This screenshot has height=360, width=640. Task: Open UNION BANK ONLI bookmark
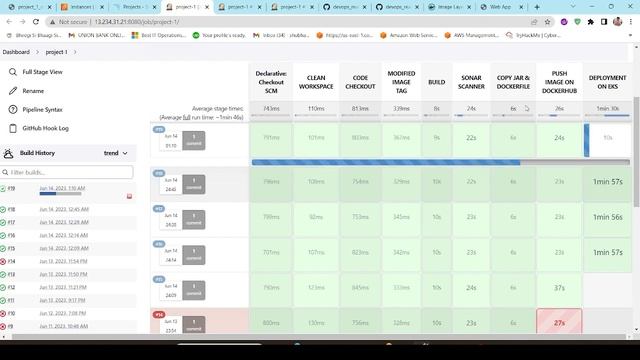coord(97,36)
